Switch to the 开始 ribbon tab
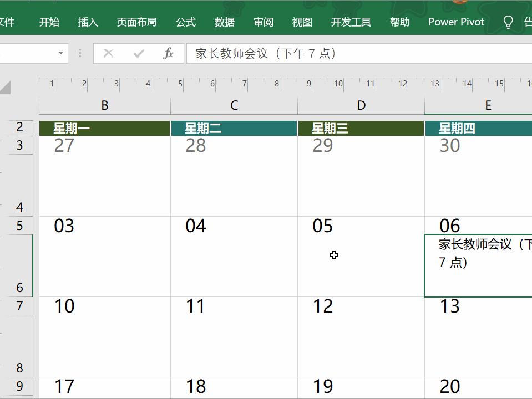 point(49,22)
